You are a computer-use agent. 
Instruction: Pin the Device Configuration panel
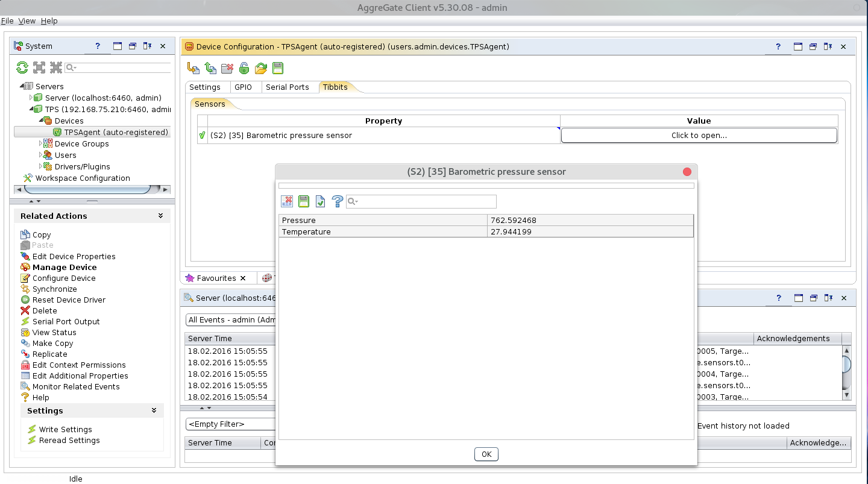pos(828,46)
